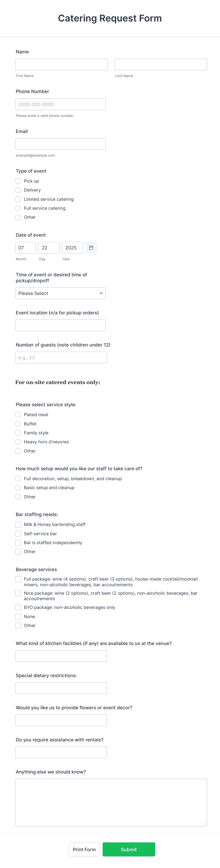Click the First Name input field
This screenshot has height=868, width=220.
[x=61, y=64]
